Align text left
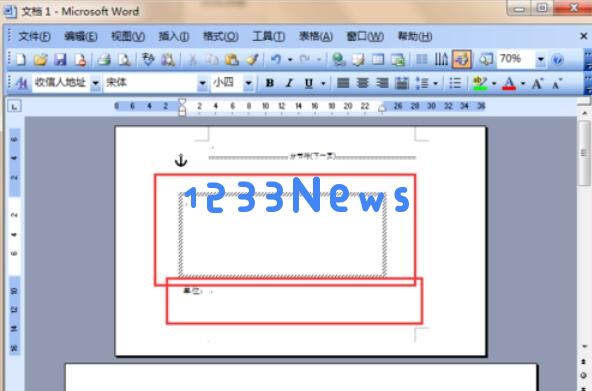This screenshot has height=391, width=592. pyautogui.click(x=343, y=83)
